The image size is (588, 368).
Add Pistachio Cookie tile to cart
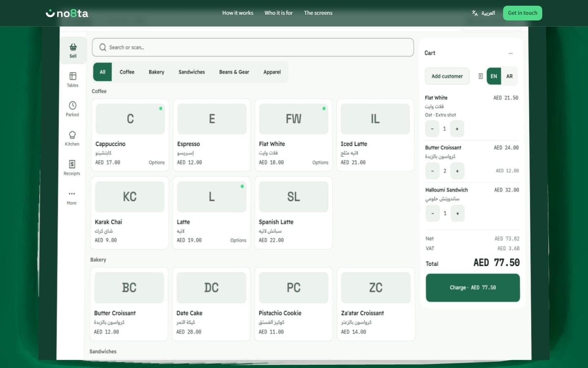293,304
